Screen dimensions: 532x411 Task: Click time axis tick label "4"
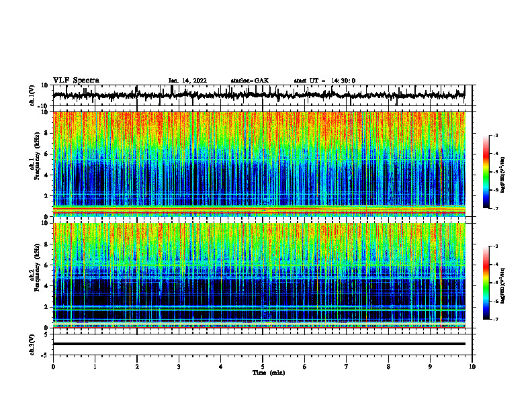[220, 367]
